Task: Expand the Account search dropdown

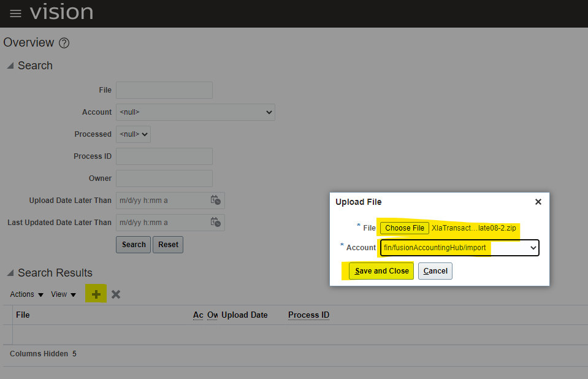Action: pyautogui.click(x=195, y=112)
